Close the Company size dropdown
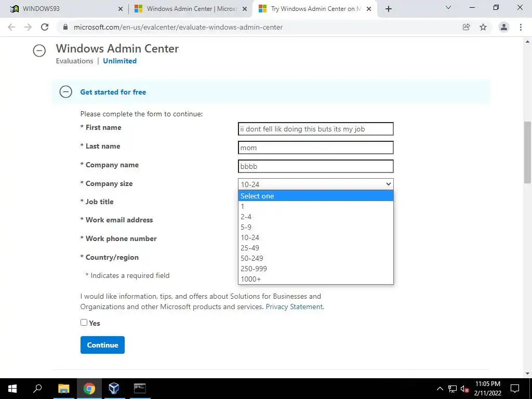This screenshot has width=532, height=399. [x=315, y=184]
